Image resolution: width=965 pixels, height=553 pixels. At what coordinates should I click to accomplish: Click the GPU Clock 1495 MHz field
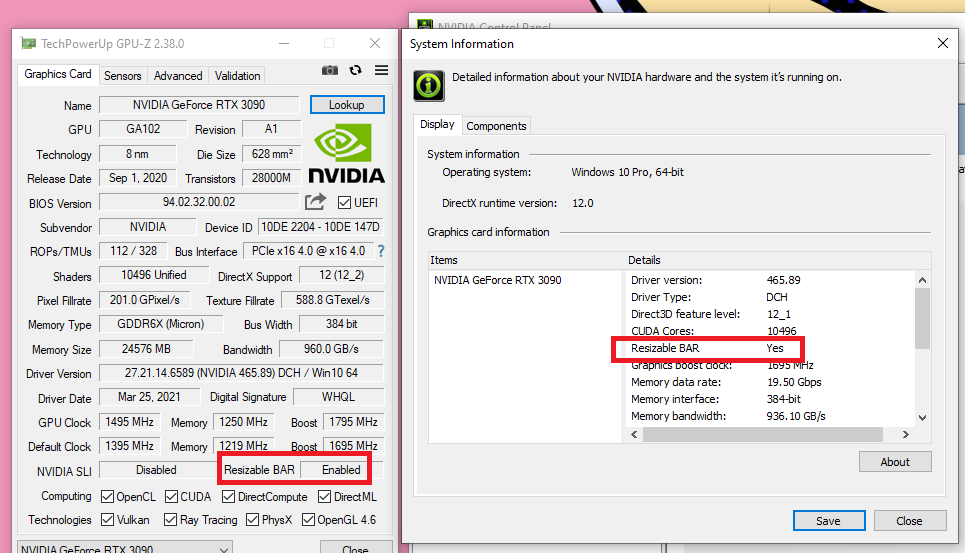pos(129,422)
